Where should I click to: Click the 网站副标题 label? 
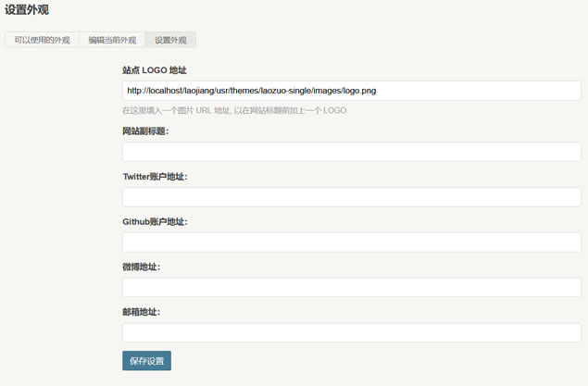145,131
